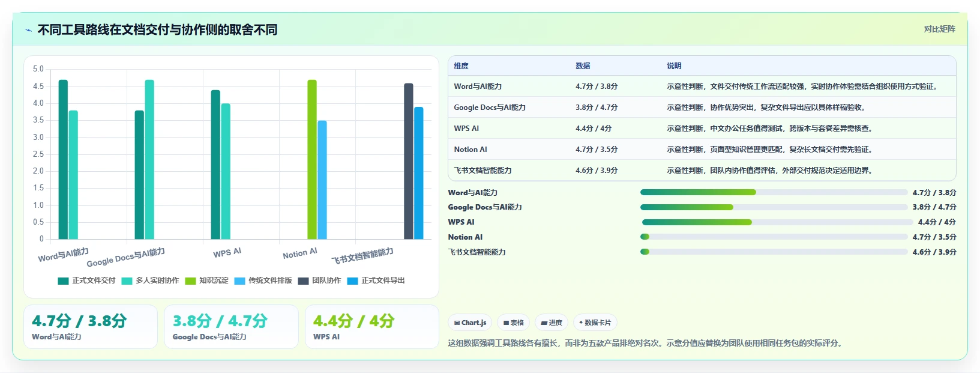Click the 数据 column header

(583, 66)
